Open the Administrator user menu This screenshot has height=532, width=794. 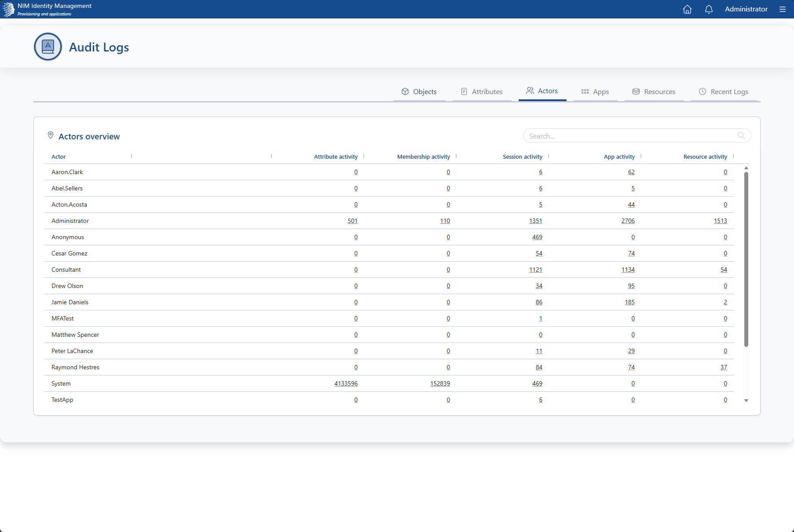tap(746, 9)
